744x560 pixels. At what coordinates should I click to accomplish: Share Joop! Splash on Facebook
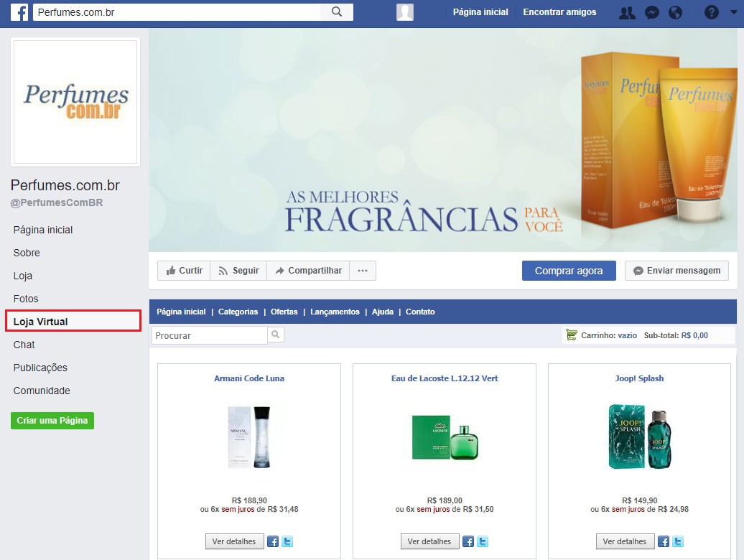(664, 541)
